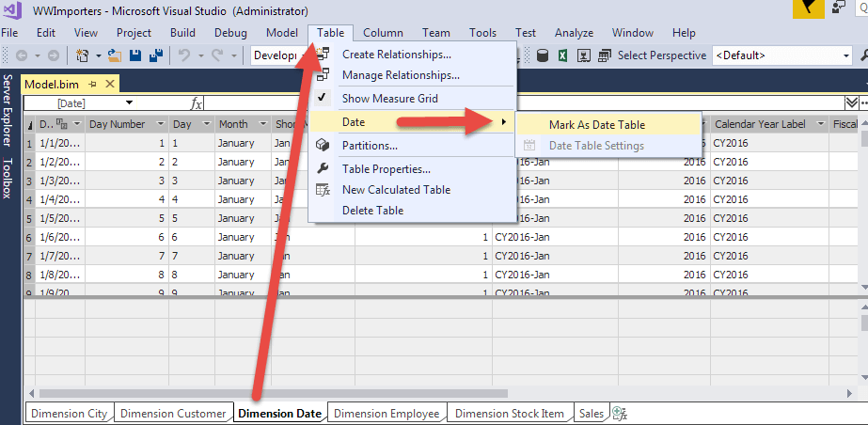Screen dimensions: 868x425
Task: Switch to Dimension Stock Item tab
Action: (x=510, y=414)
